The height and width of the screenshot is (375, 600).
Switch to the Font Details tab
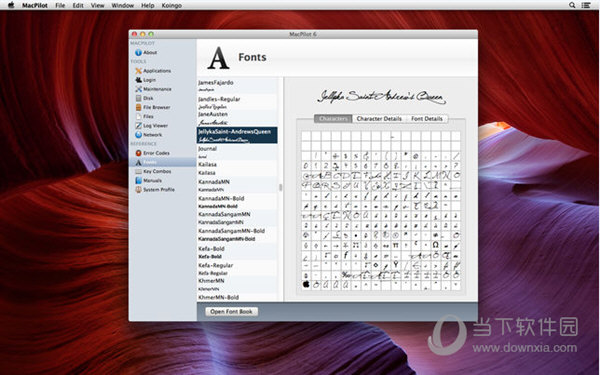click(x=427, y=119)
